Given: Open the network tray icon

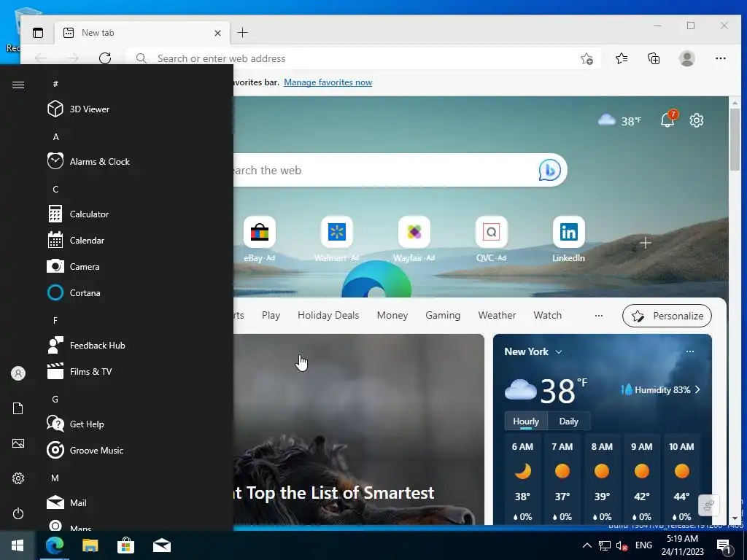Looking at the screenshot, I should coord(605,545).
